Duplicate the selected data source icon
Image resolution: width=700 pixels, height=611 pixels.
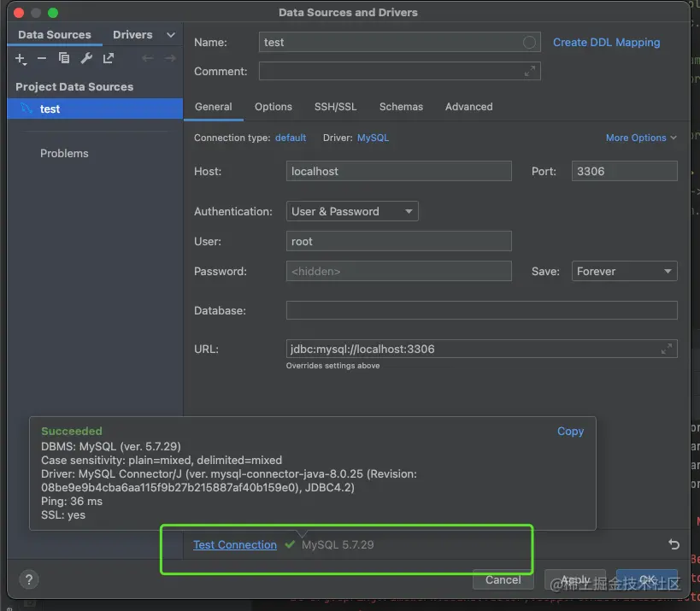pyautogui.click(x=64, y=58)
